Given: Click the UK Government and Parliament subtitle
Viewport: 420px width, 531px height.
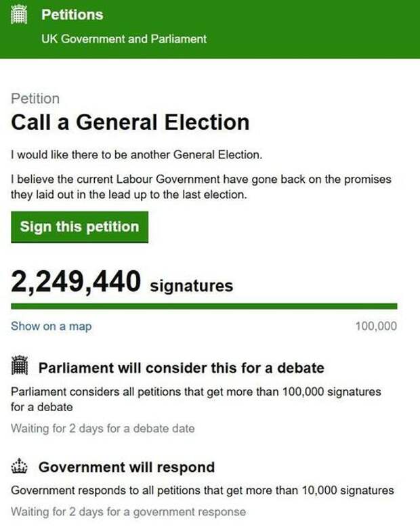Looking at the screenshot, I should 124,39.
